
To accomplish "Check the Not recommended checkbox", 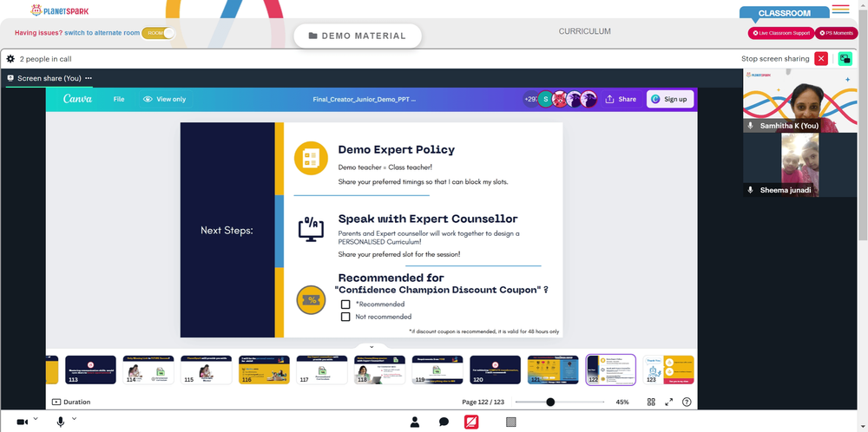I will coord(345,317).
